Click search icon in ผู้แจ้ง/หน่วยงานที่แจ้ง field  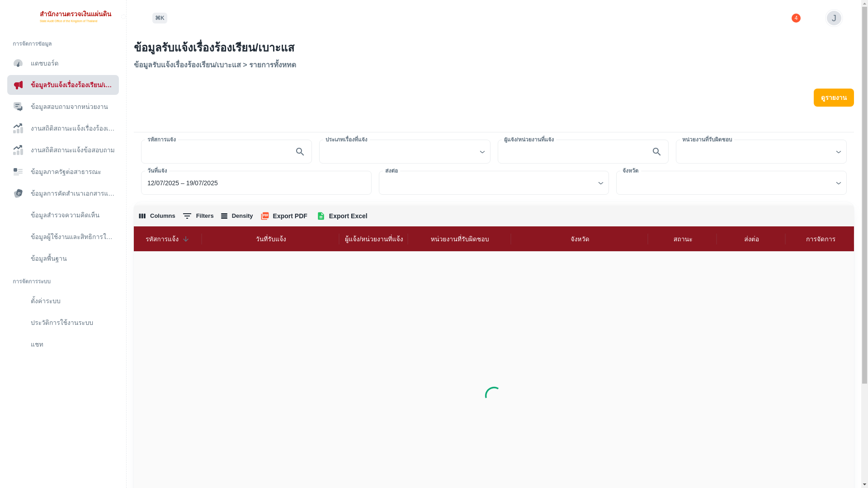[x=657, y=152]
